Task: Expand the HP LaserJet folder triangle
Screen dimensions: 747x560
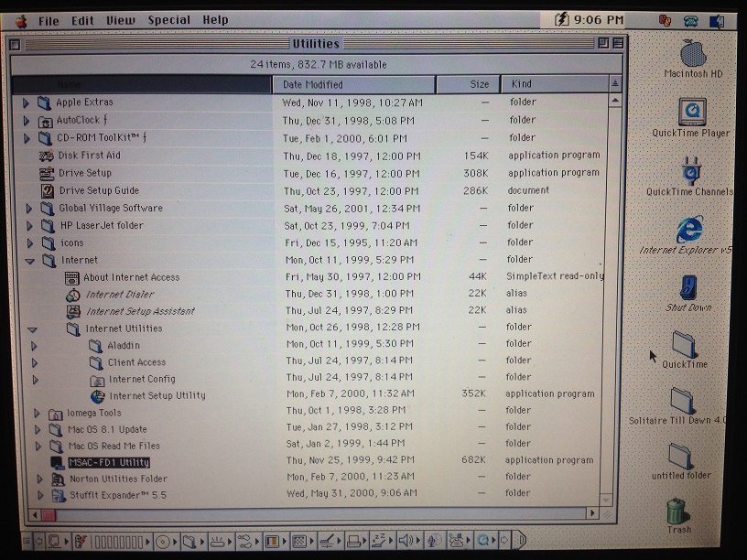Action: (x=29, y=226)
